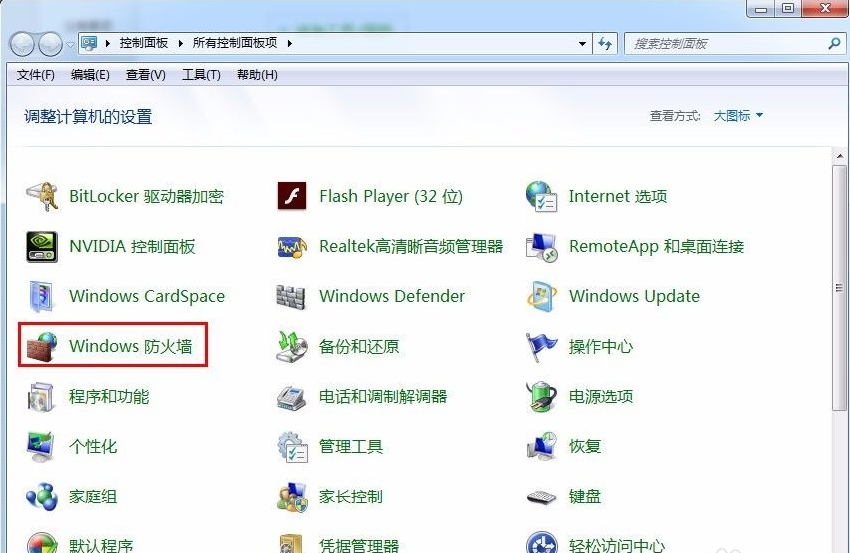The width and height of the screenshot is (850, 553).
Task: Open the NVIDIA 控制面板 icon
Action: click(42, 247)
